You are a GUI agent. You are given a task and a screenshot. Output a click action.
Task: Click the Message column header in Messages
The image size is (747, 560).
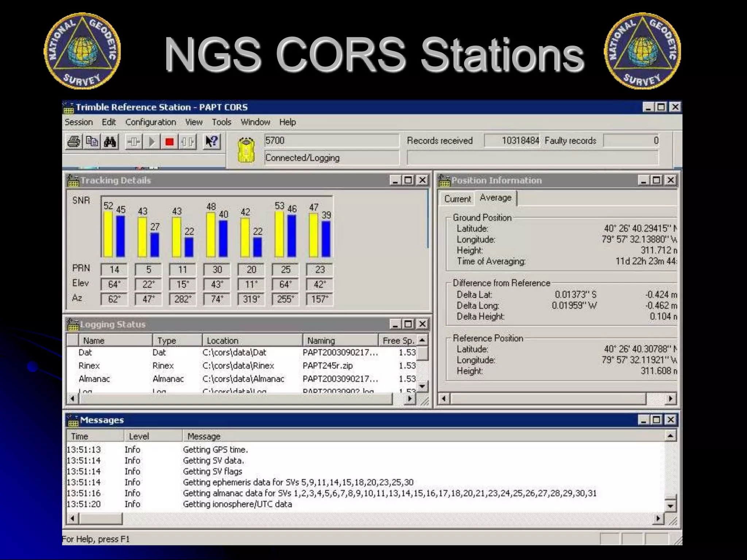(x=423, y=436)
